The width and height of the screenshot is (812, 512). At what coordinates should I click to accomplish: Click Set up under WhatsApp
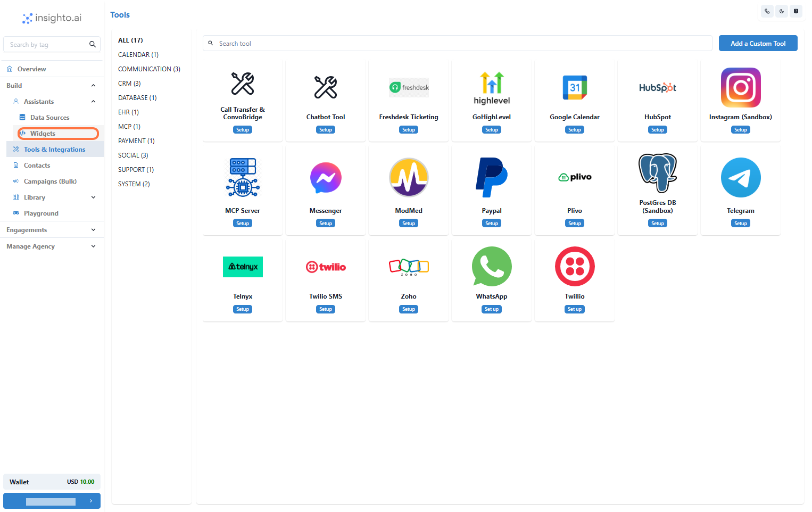(x=492, y=309)
